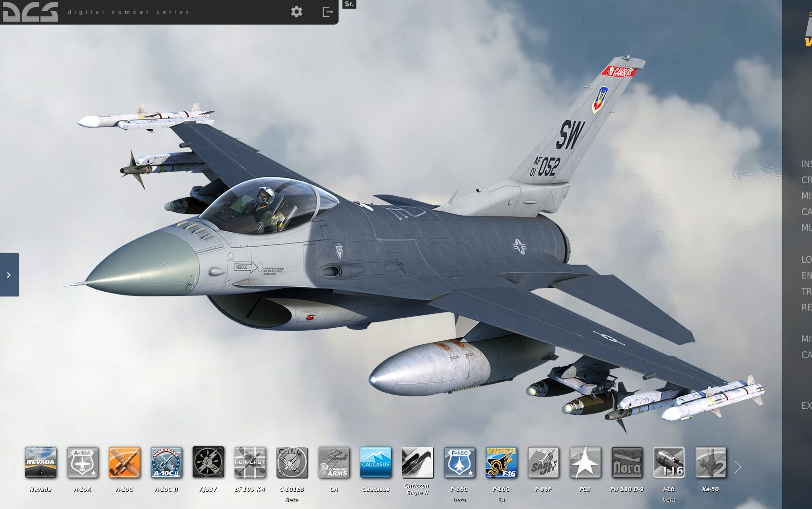Select the Fw 190 D-9 Dora module
The image size is (812, 509).
627,462
